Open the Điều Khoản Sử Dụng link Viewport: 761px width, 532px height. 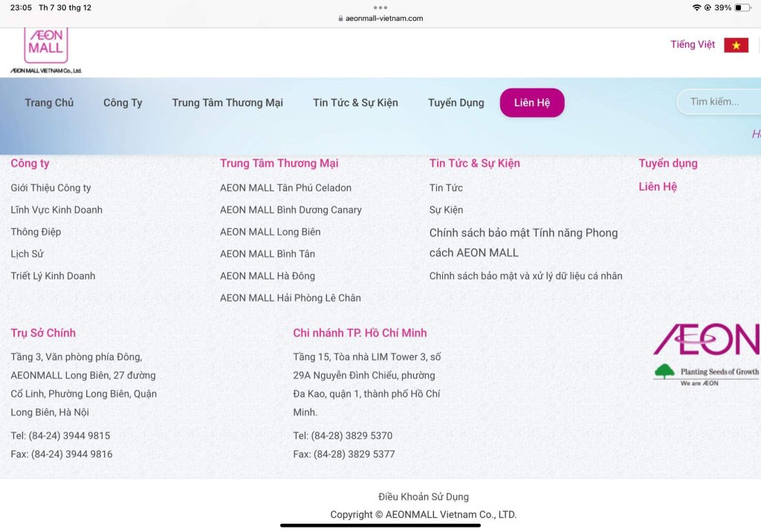(x=424, y=497)
